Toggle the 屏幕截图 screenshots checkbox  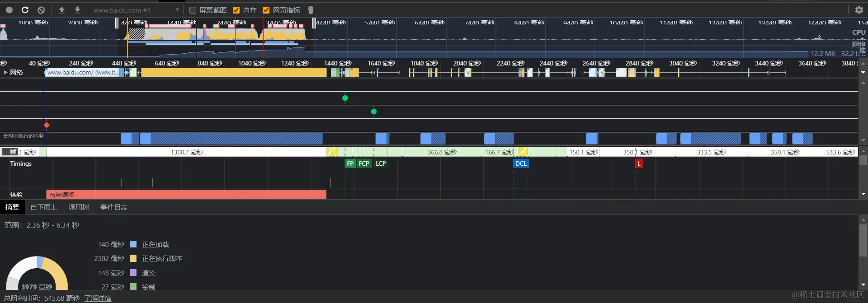pyautogui.click(x=193, y=10)
